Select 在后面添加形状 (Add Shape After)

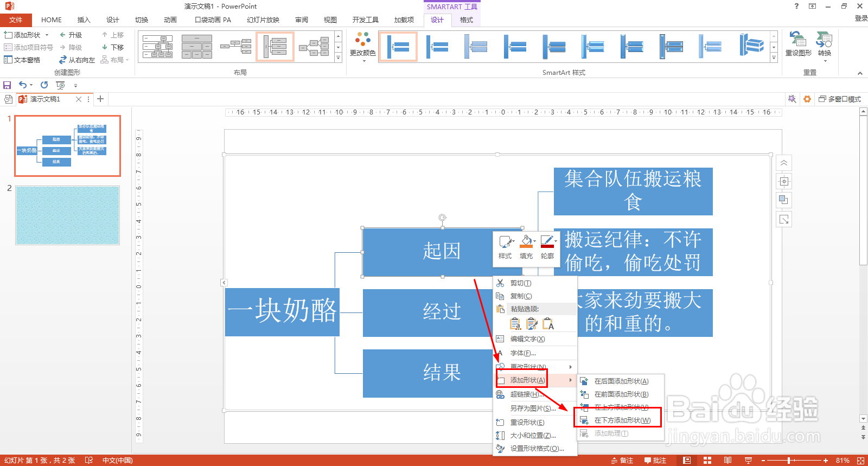point(620,381)
